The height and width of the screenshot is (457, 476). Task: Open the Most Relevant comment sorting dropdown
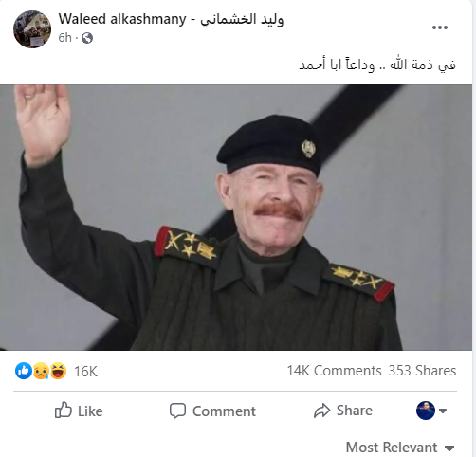click(400, 448)
